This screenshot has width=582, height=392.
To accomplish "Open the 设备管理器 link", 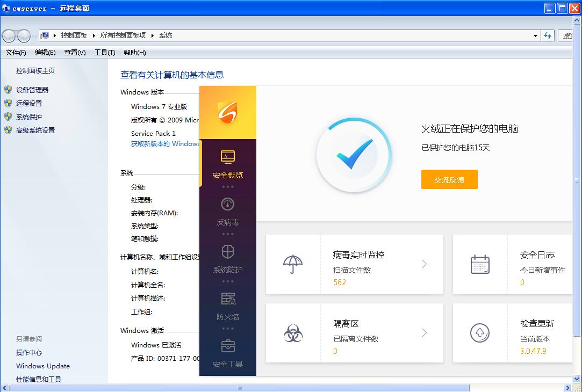I will click(32, 90).
